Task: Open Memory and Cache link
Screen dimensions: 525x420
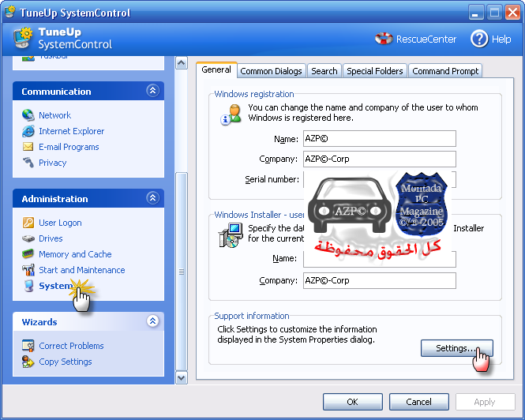Action: pyautogui.click(x=75, y=254)
